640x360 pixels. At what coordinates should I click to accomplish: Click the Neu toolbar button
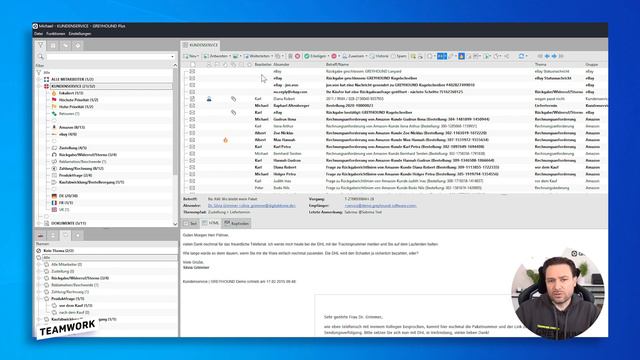190,56
